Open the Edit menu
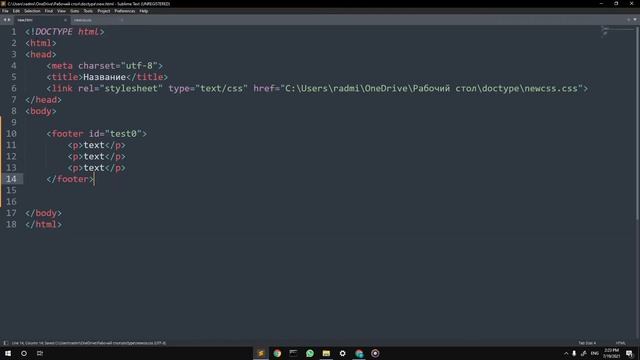 pos(16,11)
